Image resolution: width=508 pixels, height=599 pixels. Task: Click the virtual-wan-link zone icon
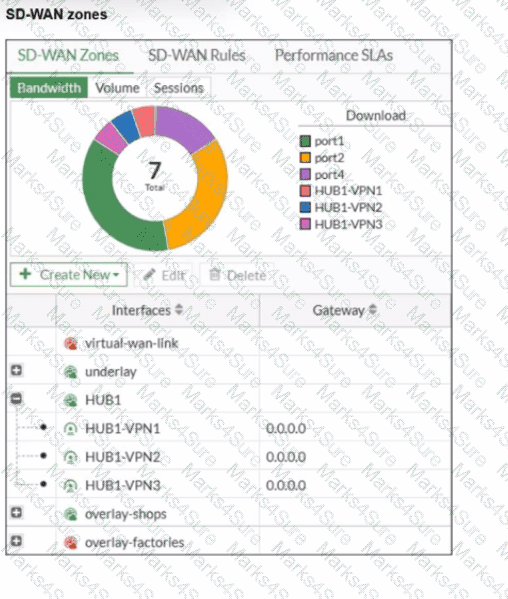pyautogui.click(x=71, y=343)
